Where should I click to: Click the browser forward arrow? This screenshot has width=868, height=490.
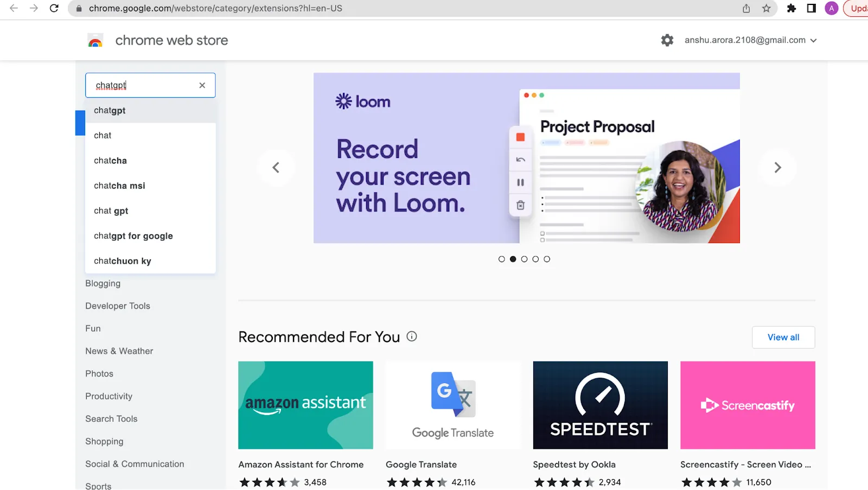tap(34, 8)
